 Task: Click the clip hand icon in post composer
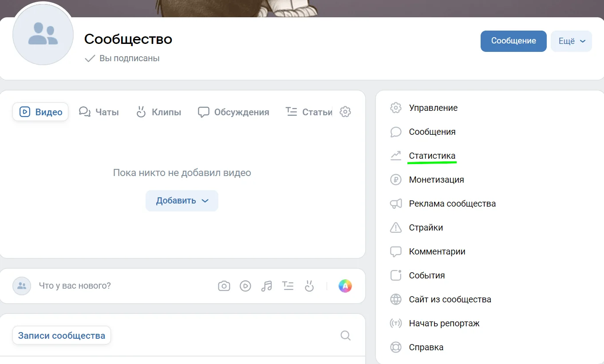309,286
